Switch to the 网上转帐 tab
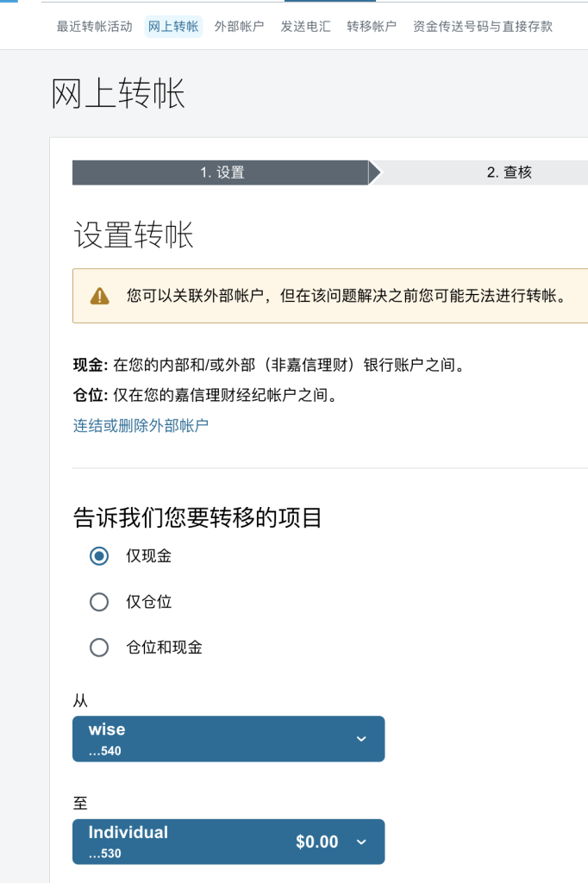 tap(173, 27)
